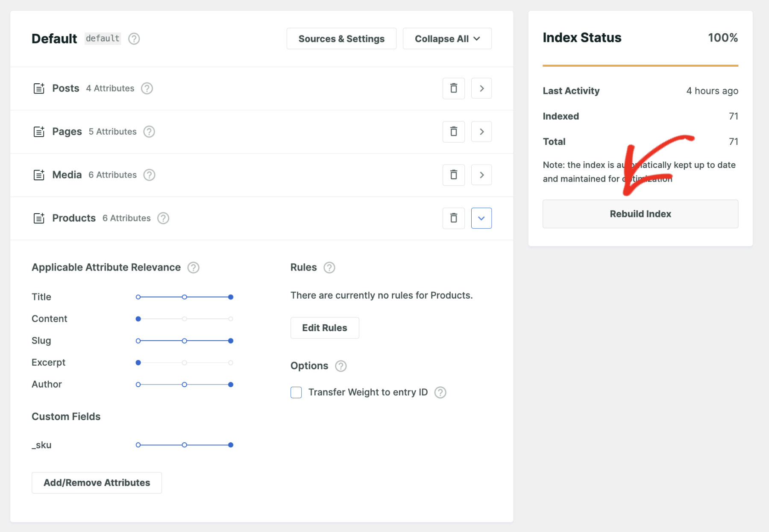Set Title relevance slider to middle point
Image resolution: width=769 pixels, height=532 pixels.
click(185, 297)
